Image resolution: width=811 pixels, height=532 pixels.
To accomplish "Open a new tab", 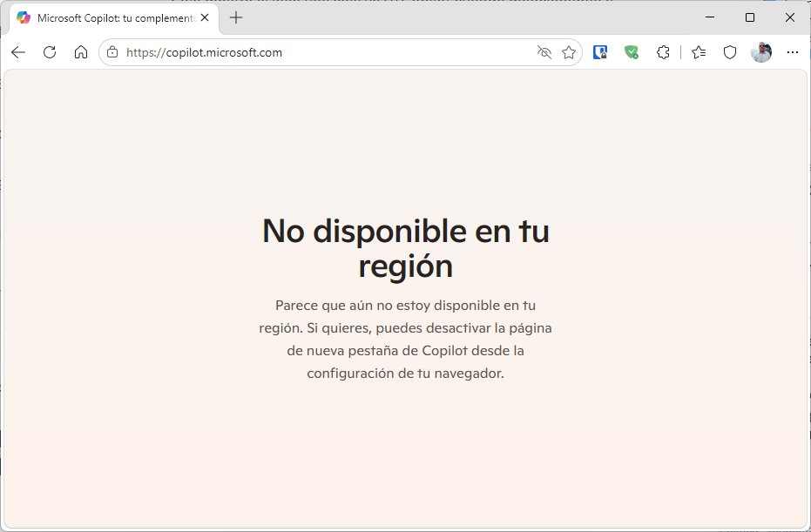I will pyautogui.click(x=236, y=17).
